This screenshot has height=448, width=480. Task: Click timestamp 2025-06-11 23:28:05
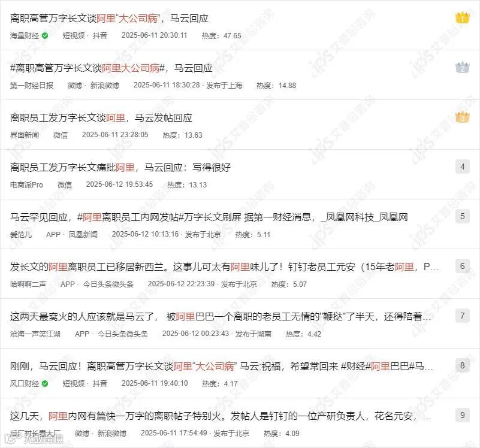click(x=115, y=135)
